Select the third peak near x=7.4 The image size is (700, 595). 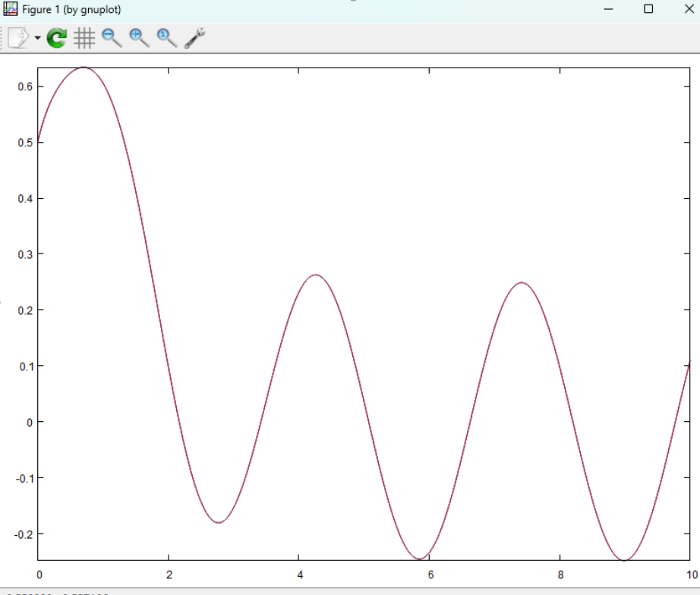point(521,283)
